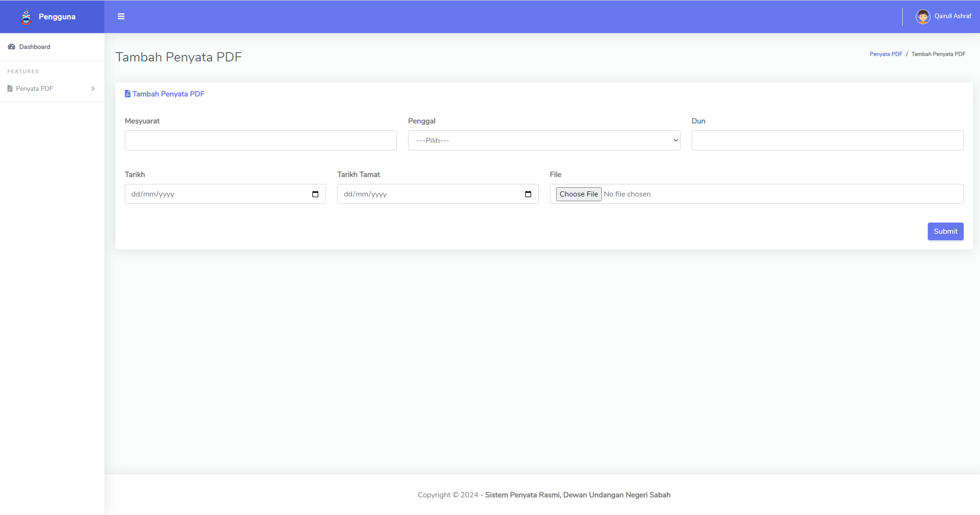Focus the Mesyuarat text field
The width and height of the screenshot is (980, 515).
click(x=260, y=140)
